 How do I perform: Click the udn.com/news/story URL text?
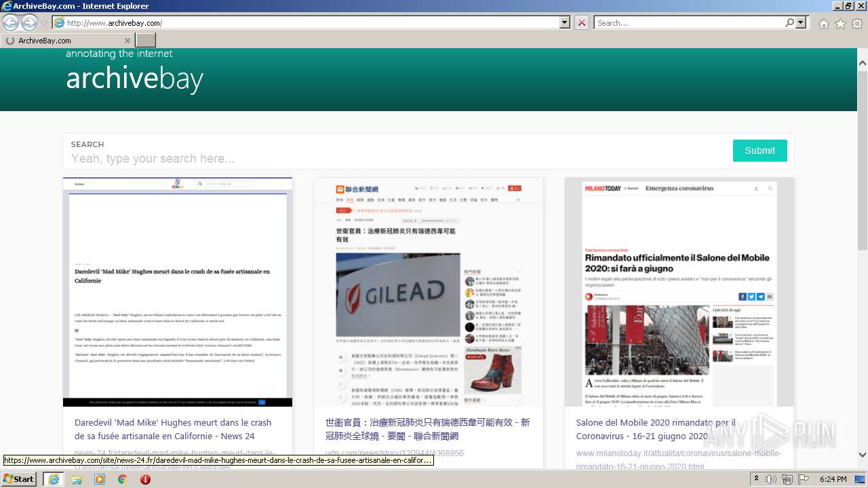(x=395, y=453)
